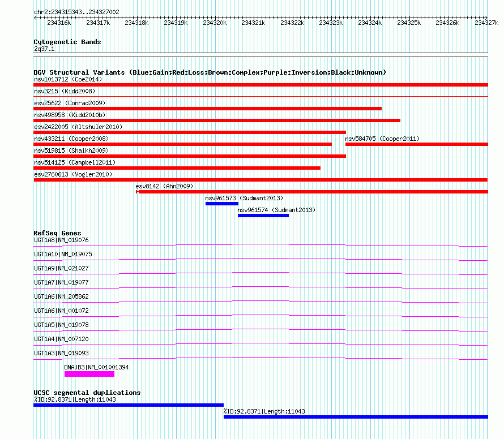Screen dimensions: 504x439
Task: Click UGT1A6|NM_205862 gene label
Action: point(61,297)
